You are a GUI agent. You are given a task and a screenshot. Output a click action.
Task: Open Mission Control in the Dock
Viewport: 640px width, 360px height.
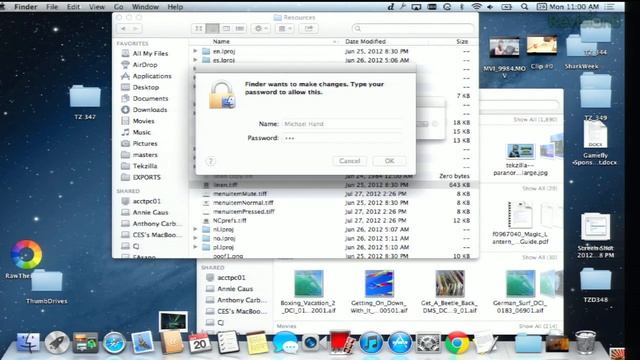(x=85, y=342)
